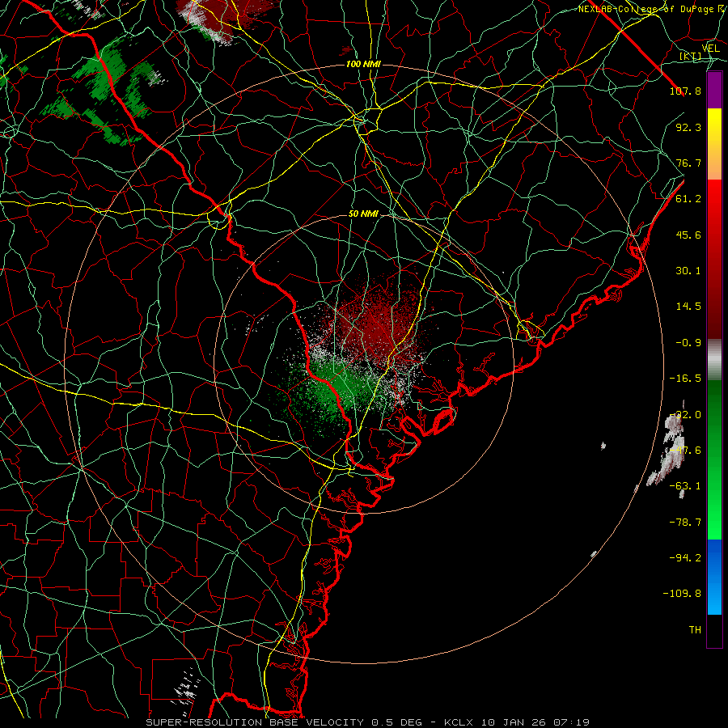Click the 107.8 value on velocity scale
728x728 pixels.
[685, 91]
